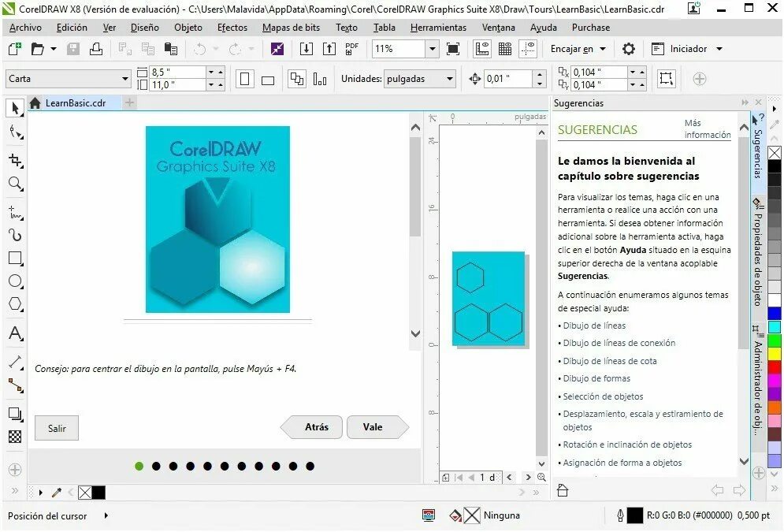Open the Selección de objetos topic

(603, 396)
